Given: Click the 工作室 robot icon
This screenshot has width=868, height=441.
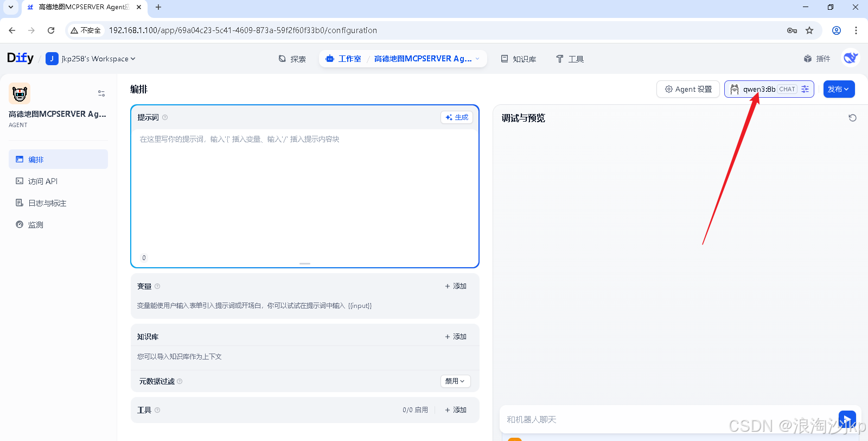Looking at the screenshot, I should [330, 59].
